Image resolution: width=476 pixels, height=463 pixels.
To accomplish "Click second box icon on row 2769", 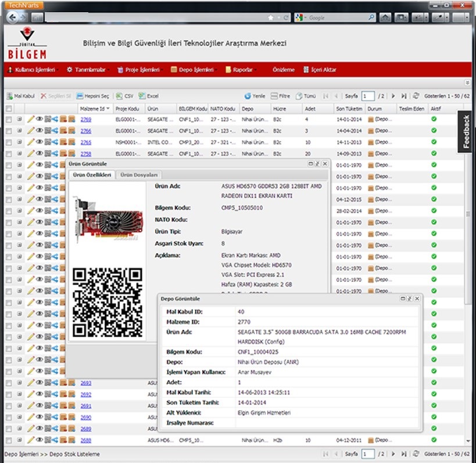I will click(x=71, y=119).
